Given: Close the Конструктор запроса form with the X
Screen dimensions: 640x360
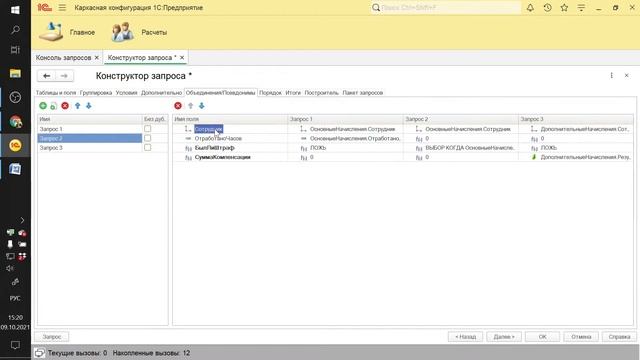Looking at the screenshot, I should point(627,76).
